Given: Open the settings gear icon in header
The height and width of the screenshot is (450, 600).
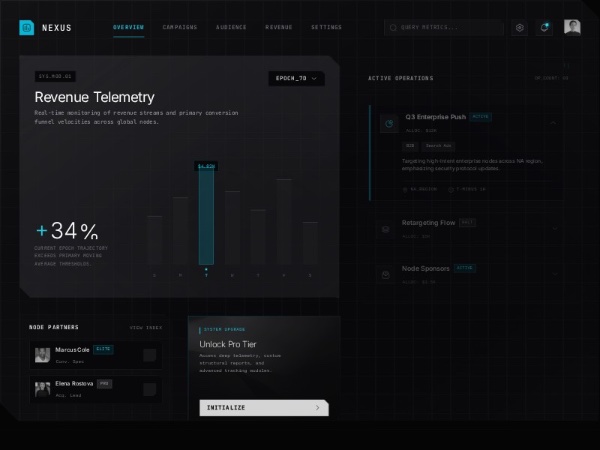Looking at the screenshot, I should 519,28.
